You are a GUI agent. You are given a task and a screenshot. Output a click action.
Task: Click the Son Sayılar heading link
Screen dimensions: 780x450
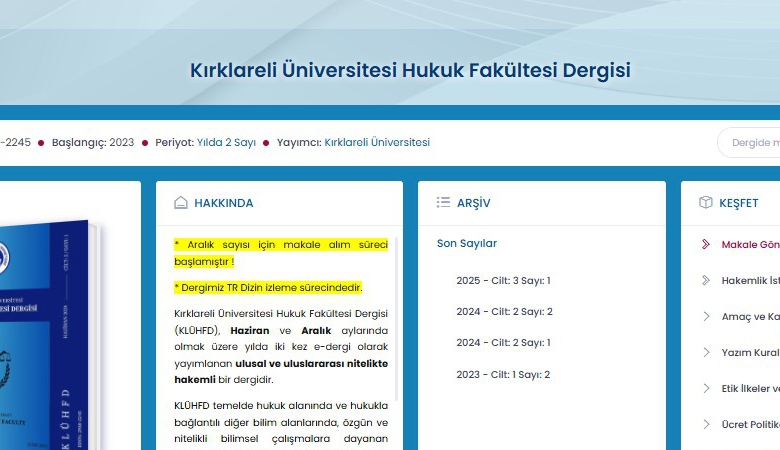[467, 243]
